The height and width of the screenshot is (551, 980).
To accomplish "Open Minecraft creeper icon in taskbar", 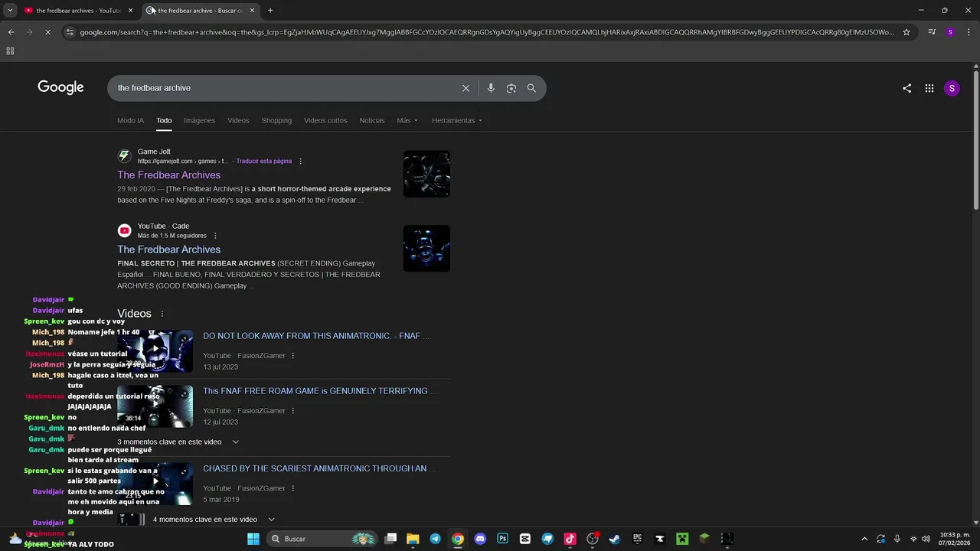I will 681,539.
